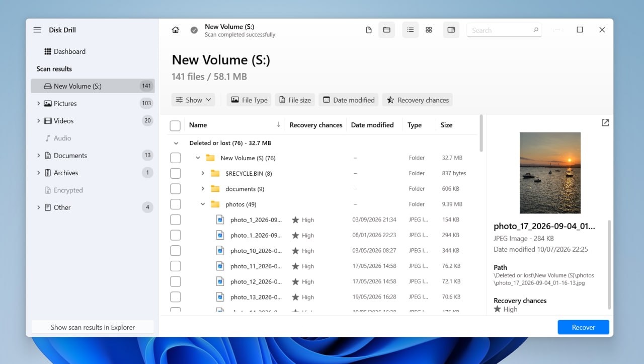The height and width of the screenshot is (364, 644).
Task: Click the $RECYCLE.BIN folder icon
Action: tap(215, 173)
